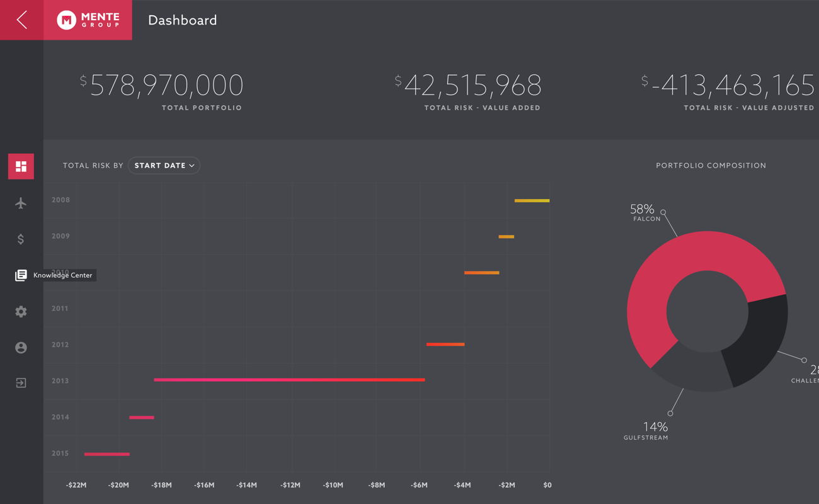
Task: Expand the Start Date dropdown
Action: [x=164, y=166]
